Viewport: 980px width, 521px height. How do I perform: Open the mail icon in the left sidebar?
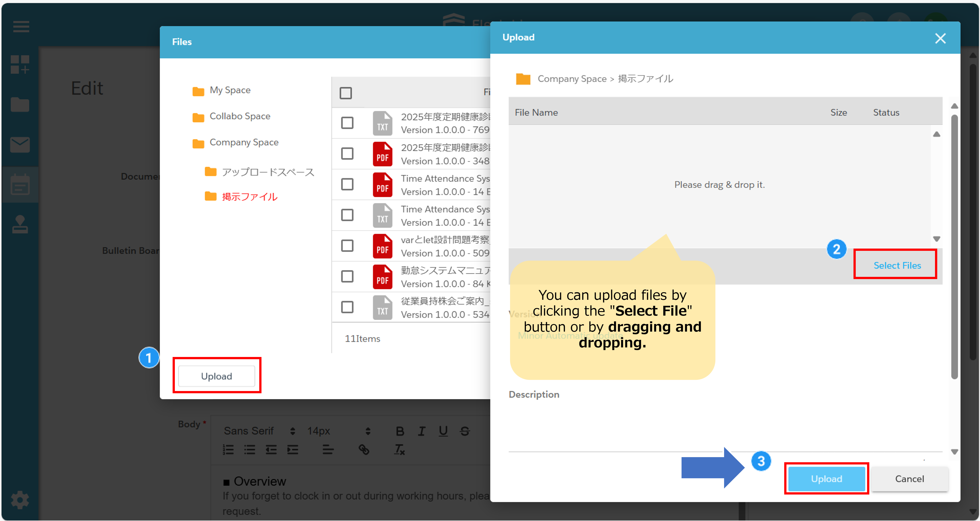click(x=20, y=145)
